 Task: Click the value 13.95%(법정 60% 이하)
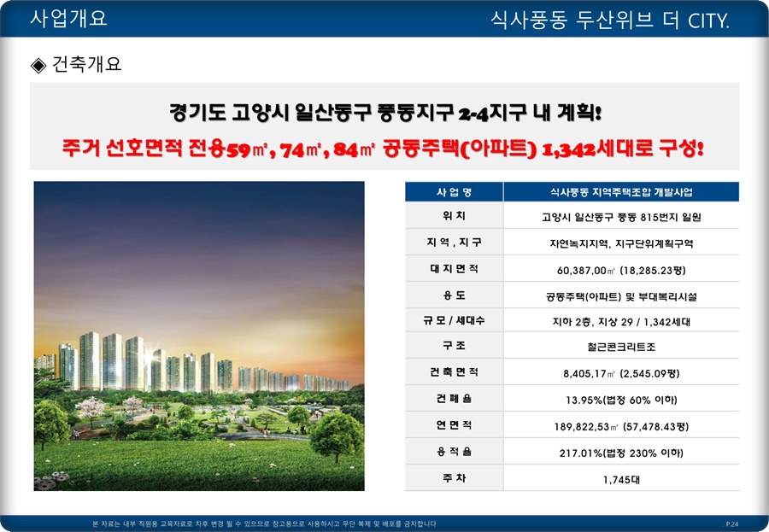[621, 400]
